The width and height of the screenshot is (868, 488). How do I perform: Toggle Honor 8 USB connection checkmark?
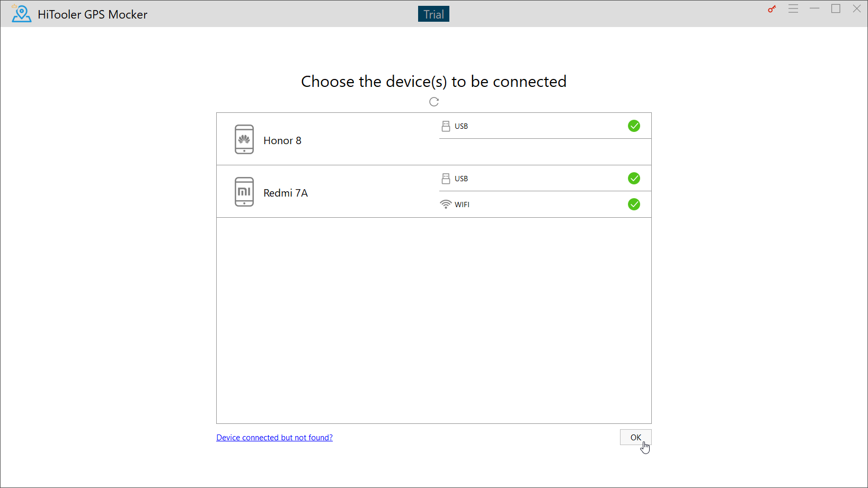click(634, 126)
